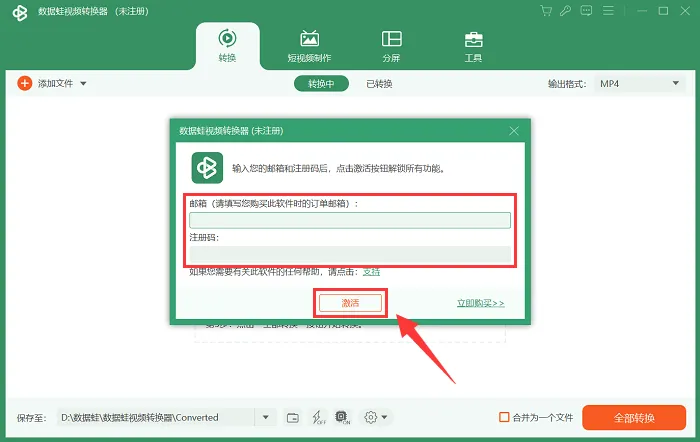Screen dimensions: 700x442
Task: Click the app logo in title bar
Action: pos(20,12)
